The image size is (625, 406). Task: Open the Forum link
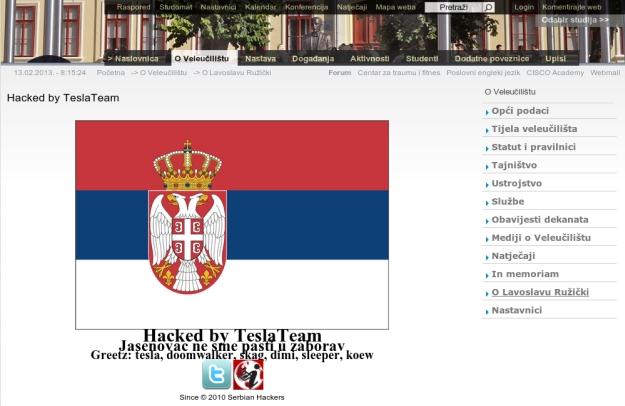[x=339, y=73]
